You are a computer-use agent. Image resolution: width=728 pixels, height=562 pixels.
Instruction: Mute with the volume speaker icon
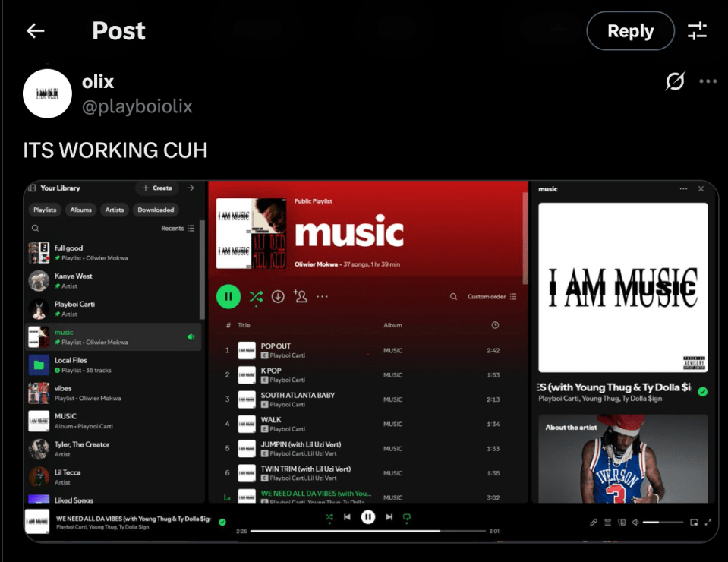pyautogui.click(x=635, y=523)
